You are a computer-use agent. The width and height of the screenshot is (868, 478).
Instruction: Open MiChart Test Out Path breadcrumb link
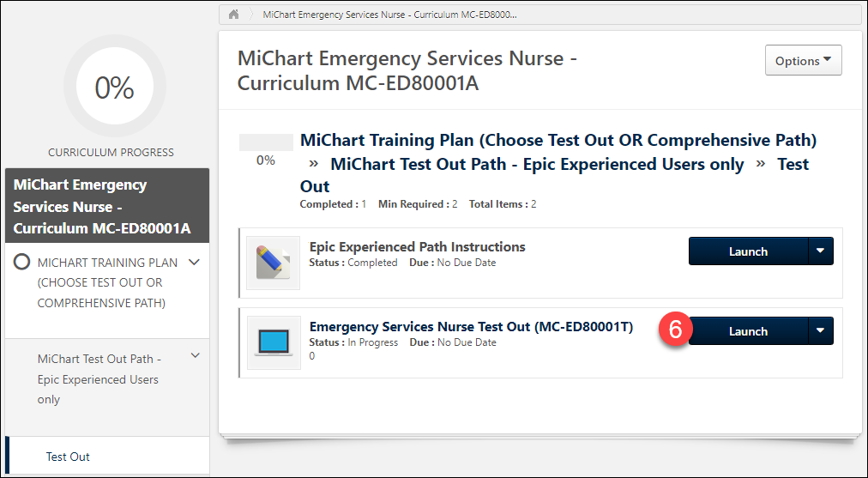537,164
